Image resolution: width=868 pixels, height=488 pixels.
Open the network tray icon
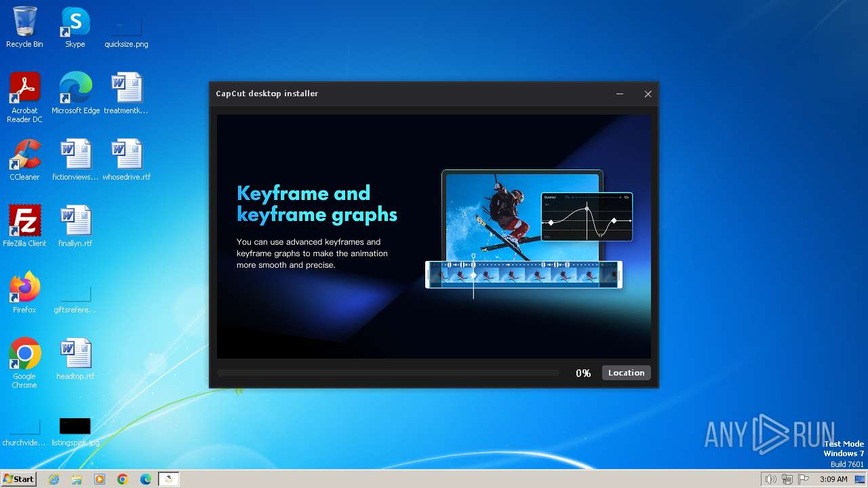[x=787, y=479]
